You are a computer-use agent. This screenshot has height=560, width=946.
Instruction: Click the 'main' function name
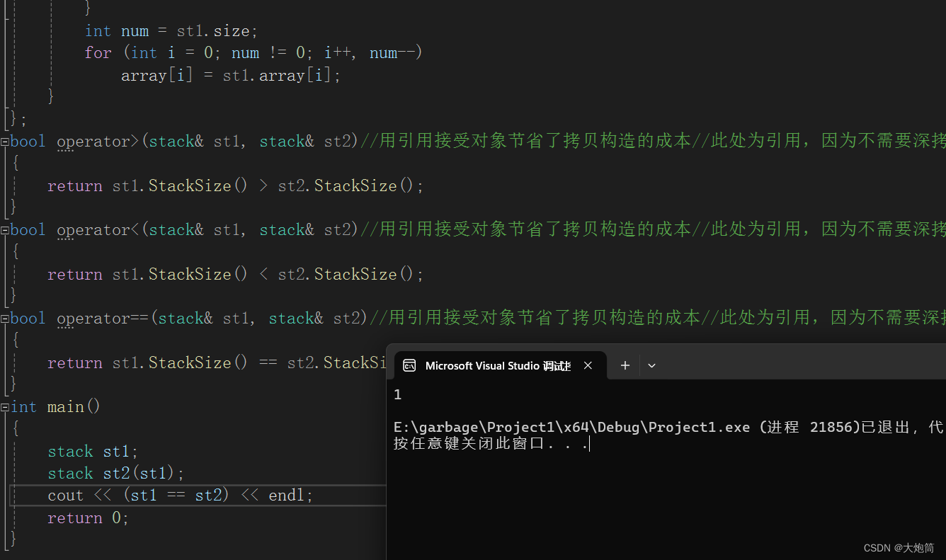coord(66,407)
